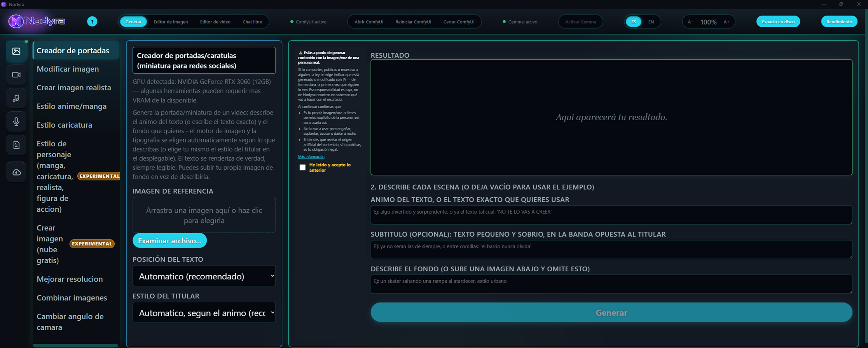The image size is (868, 348).
Task: Click Reiniciar ComfyUI button
Action: tap(413, 22)
